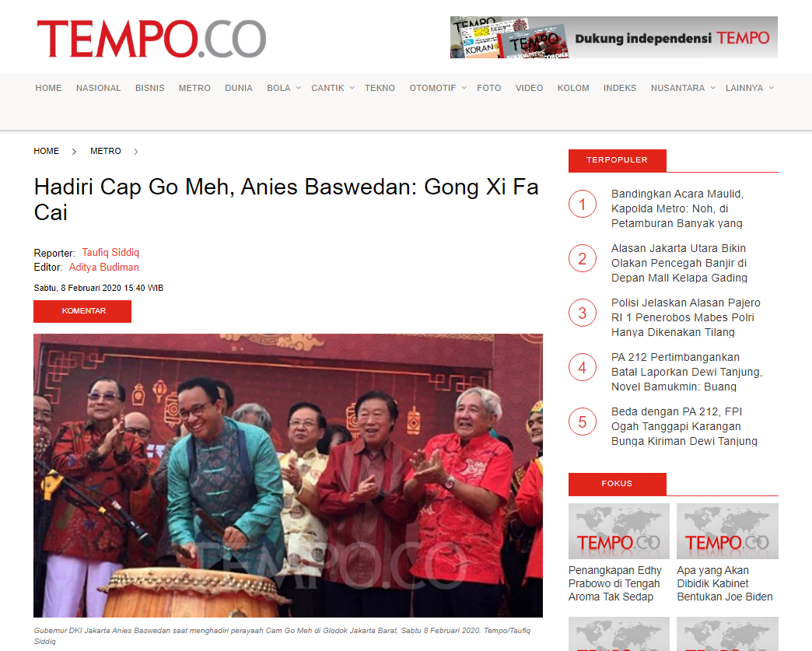Click the breadcrumb arrow after HOME

click(74, 152)
